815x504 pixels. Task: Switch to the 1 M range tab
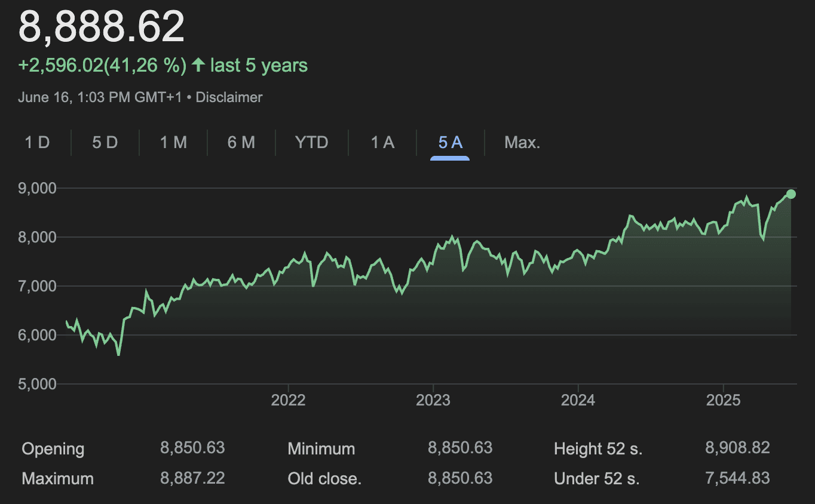coord(173,143)
